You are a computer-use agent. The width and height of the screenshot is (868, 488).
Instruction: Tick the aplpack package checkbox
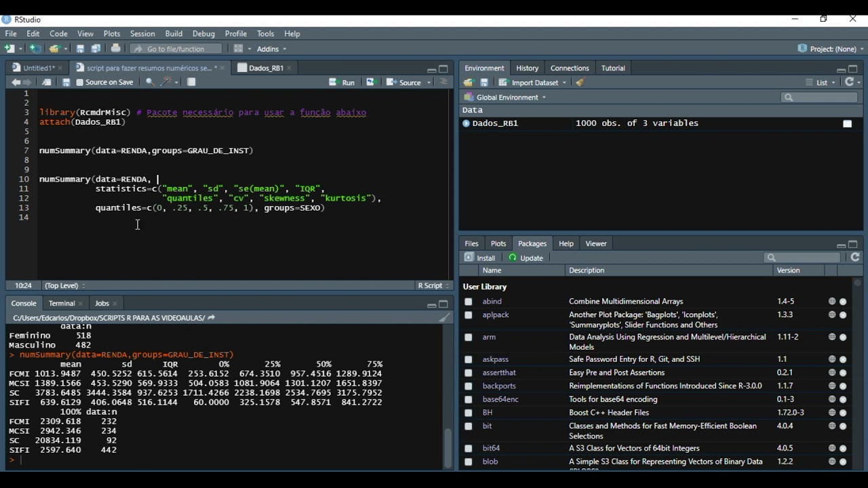[x=469, y=315]
